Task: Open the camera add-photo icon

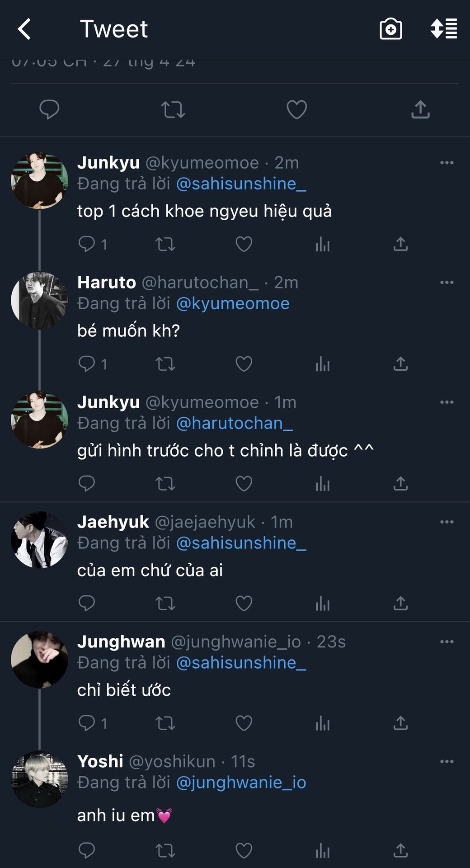Action: pyautogui.click(x=391, y=29)
